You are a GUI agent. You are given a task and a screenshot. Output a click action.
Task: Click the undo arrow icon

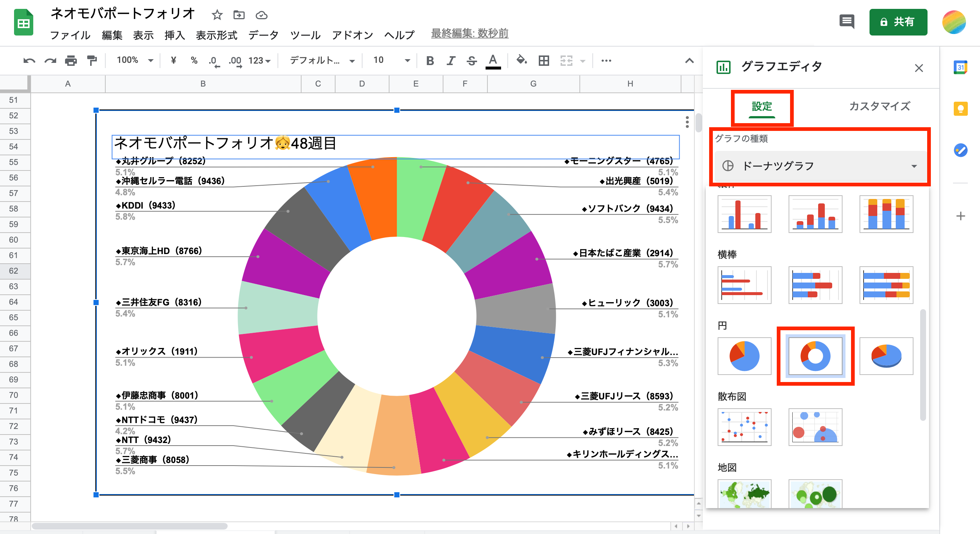[x=29, y=61]
